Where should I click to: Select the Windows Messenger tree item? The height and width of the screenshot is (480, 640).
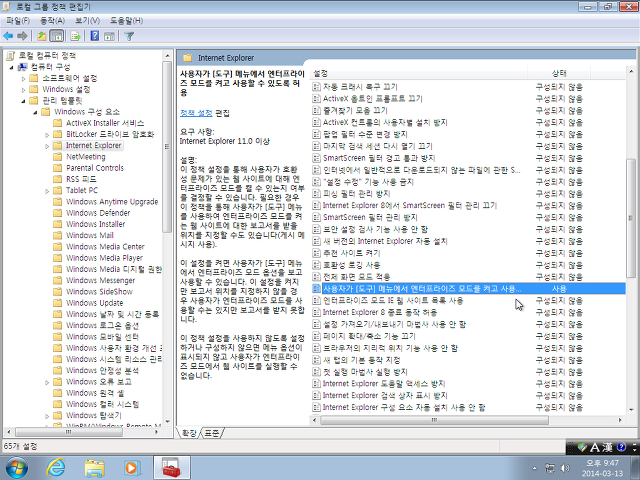click(x=100, y=280)
